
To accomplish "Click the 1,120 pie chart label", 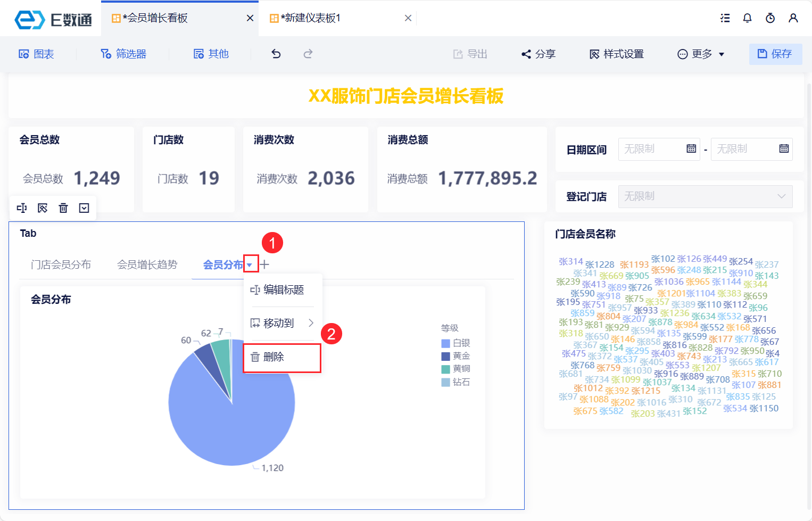I will coord(272,468).
